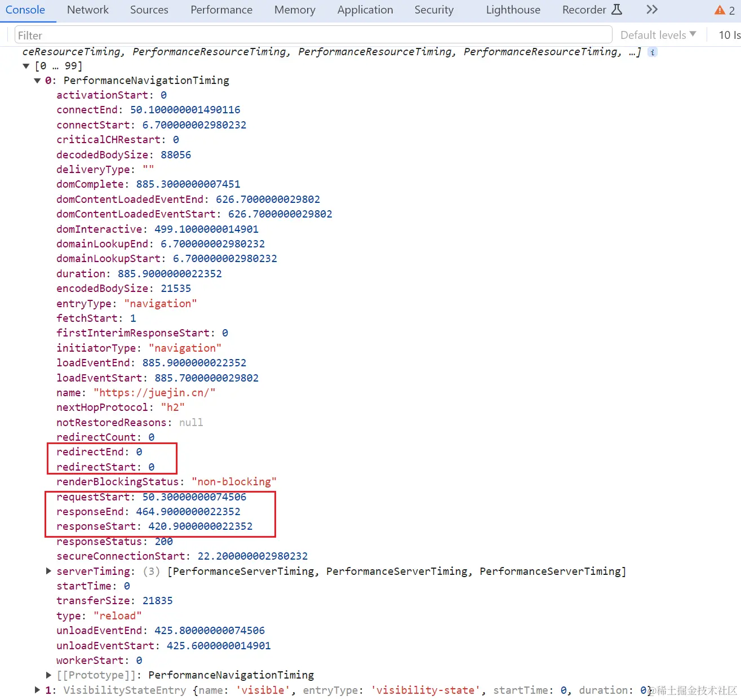The image size is (741, 700).
Task: Open the Security tab
Action: pos(434,10)
